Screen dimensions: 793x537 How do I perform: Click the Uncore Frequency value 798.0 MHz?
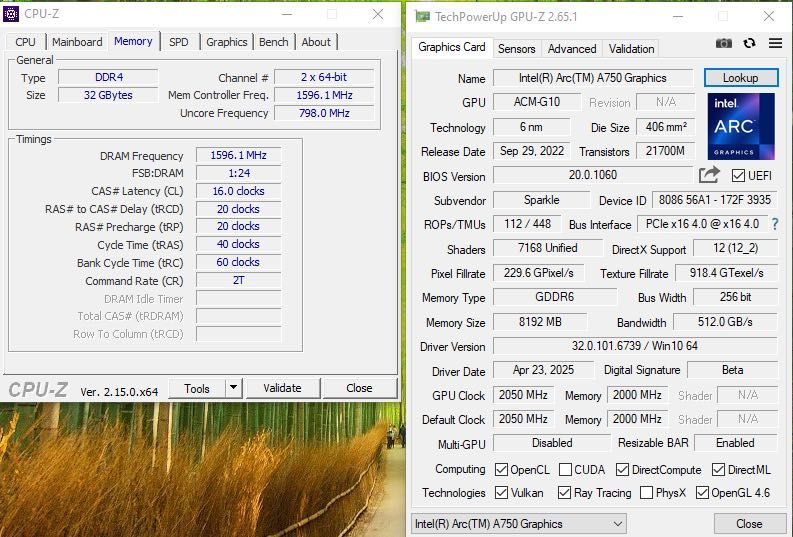(324, 113)
